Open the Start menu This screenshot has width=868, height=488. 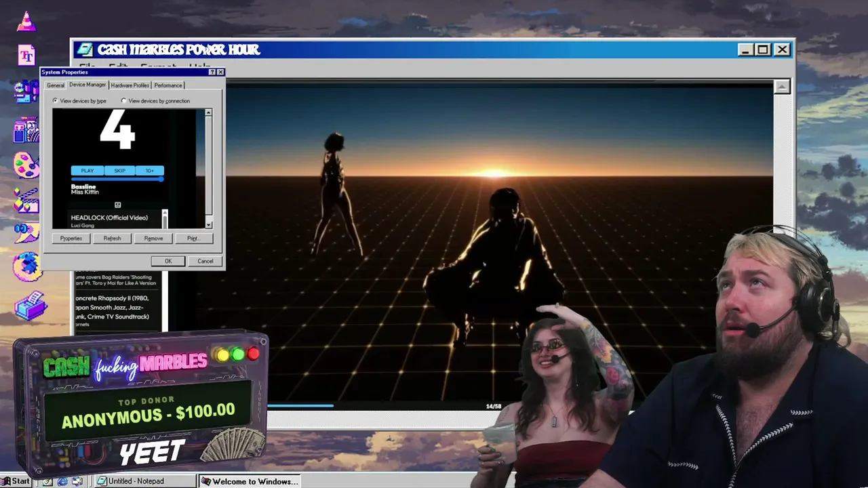click(16, 481)
